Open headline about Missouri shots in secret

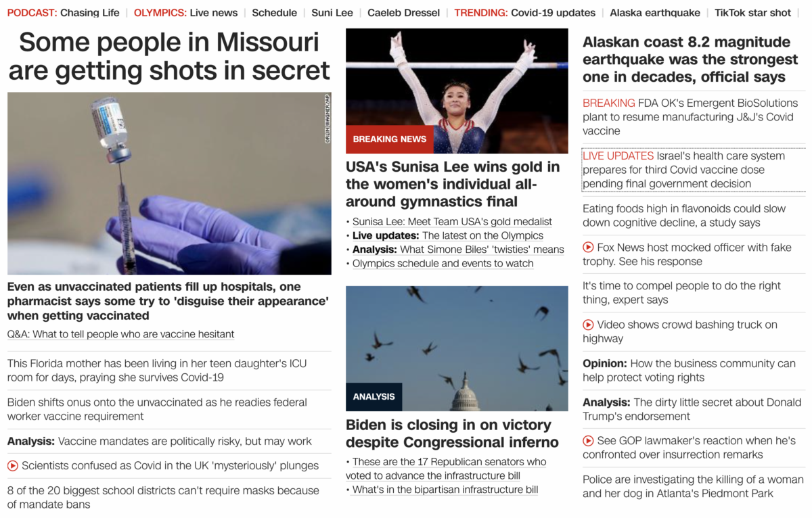tap(169, 56)
